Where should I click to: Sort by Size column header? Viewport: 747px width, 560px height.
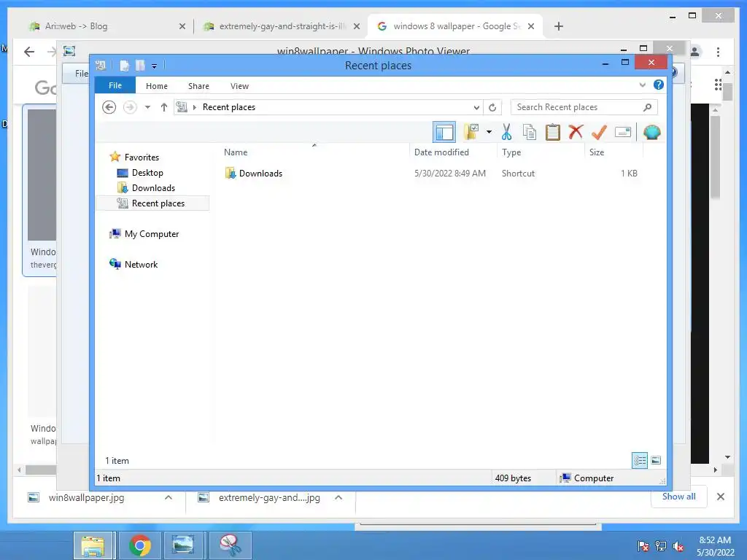(597, 152)
